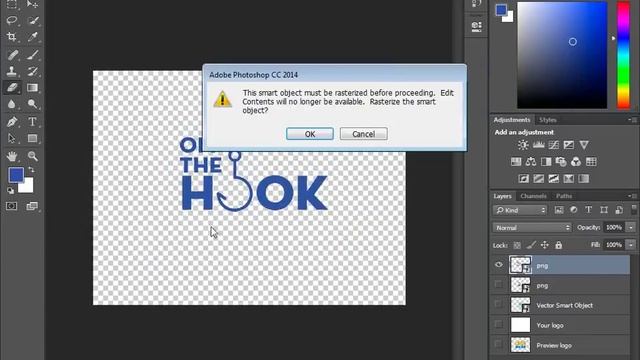
Task: Open the Normal blend mode dropdown
Action: click(532, 228)
